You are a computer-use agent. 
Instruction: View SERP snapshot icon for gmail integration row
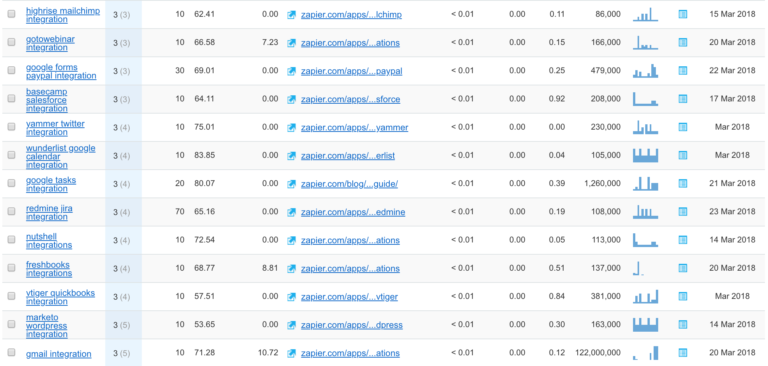tap(683, 353)
